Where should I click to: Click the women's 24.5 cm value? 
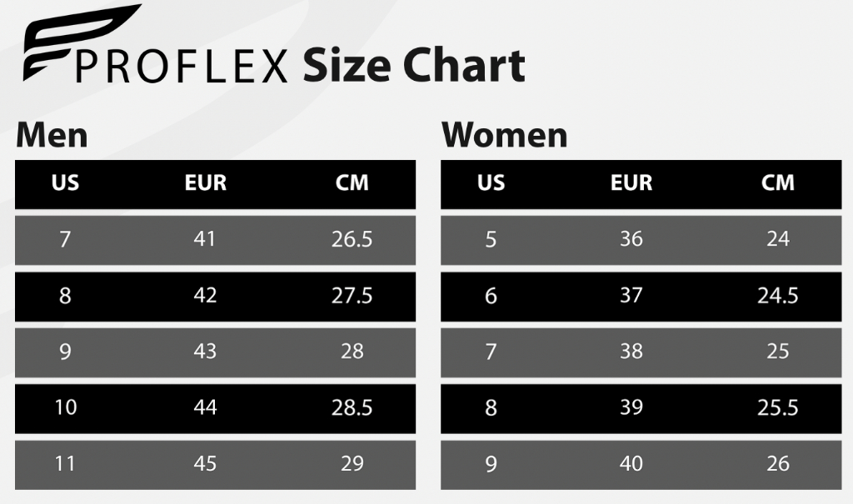tap(777, 296)
